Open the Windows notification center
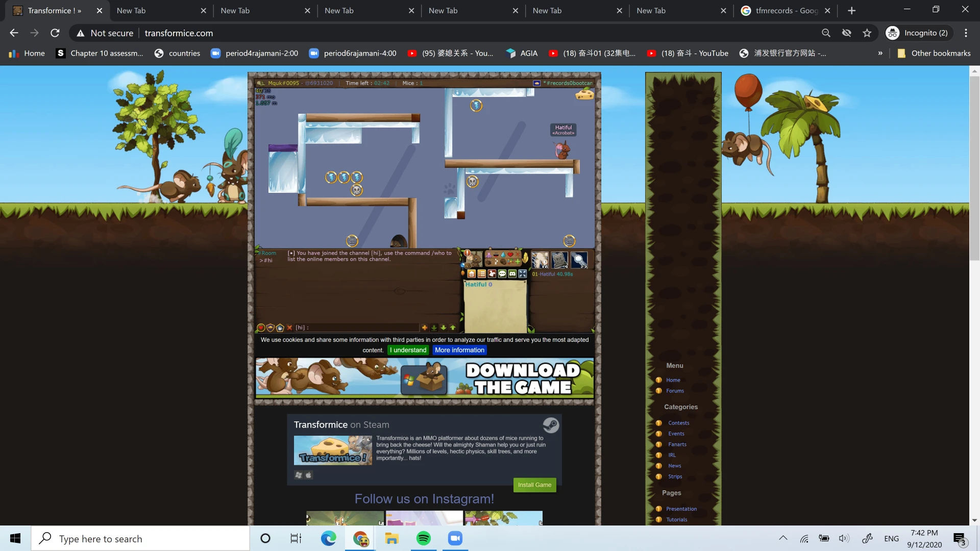 pyautogui.click(x=960, y=539)
